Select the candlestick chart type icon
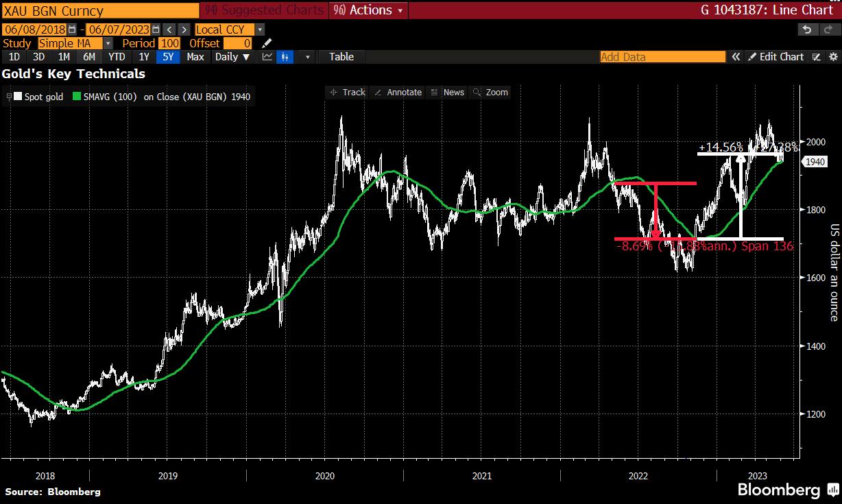Image resolution: width=842 pixels, height=504 pixels. 285,57
